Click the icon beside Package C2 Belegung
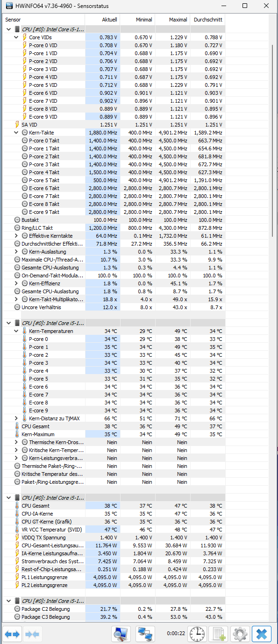The width and height of the screenshot is (278, 644). click(17, 609)
